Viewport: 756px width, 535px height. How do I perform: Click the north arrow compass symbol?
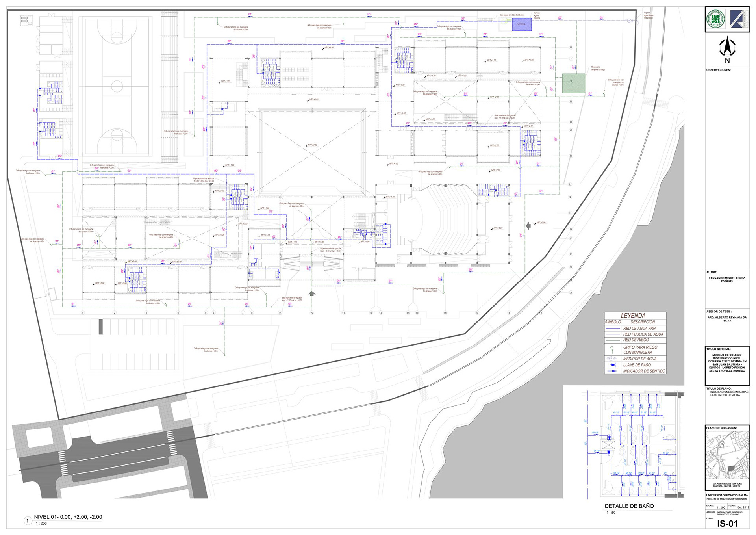tap(727, 48)
